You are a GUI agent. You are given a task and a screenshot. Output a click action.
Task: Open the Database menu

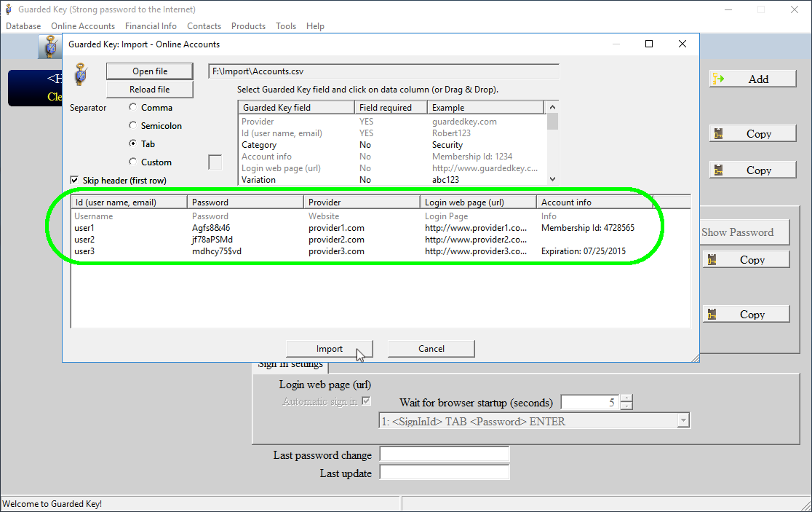click(x=23, y=26)
